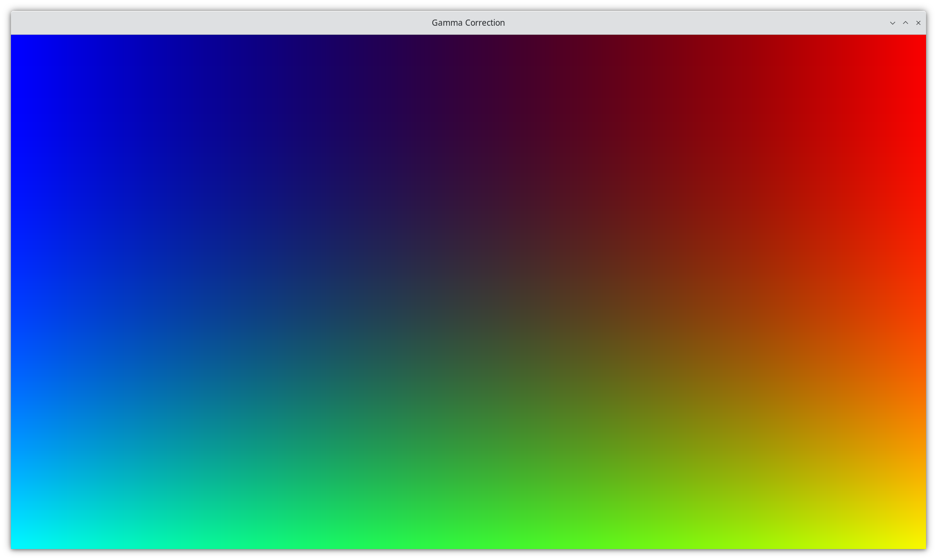Viewport: 937px width, 560px height.
Task: Click the dark gray center of the gradient
Action: tap(468, 291)
